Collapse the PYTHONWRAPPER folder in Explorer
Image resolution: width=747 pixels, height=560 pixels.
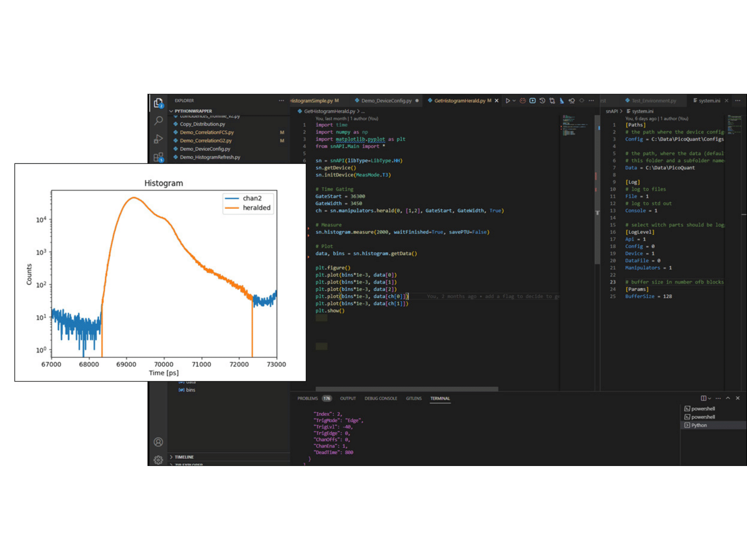pos(171,111)
